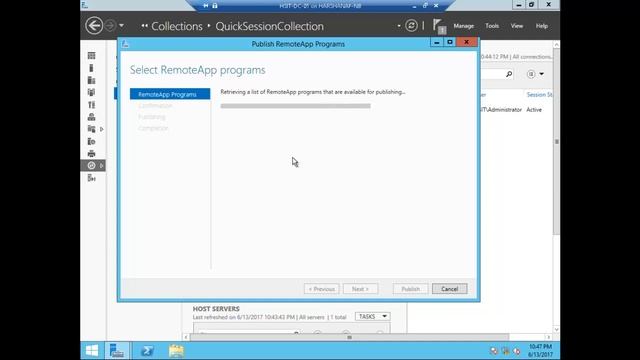Open File Explorer from the taskbar
This screenshot has height=360, width=640.
point(176,351)
